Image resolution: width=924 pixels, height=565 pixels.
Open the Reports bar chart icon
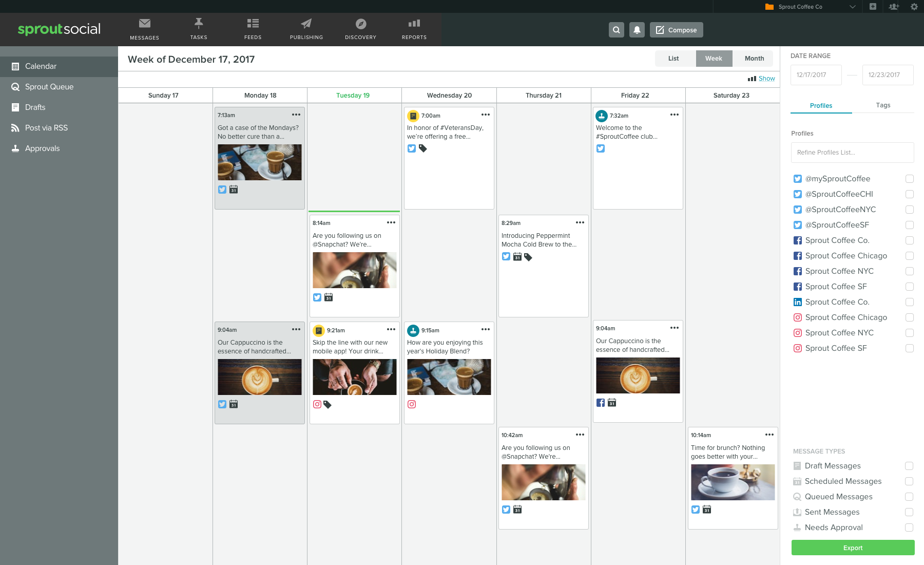click(414, 23)
